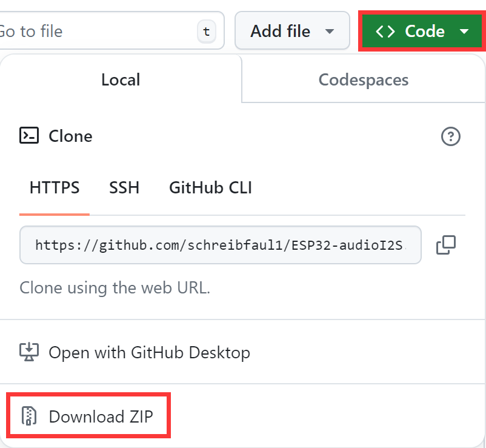Select the GitHub CLI clone option

(210, 187)
